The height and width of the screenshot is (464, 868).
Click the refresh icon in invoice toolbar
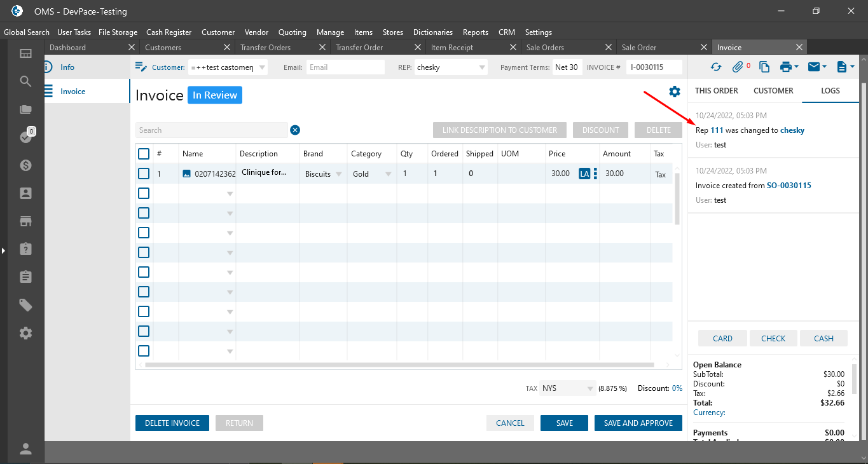click(x=716, y=67)
